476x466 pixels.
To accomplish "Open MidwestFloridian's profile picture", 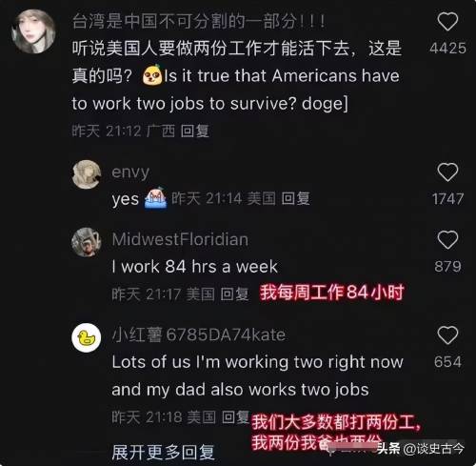I will pos(87,242).
